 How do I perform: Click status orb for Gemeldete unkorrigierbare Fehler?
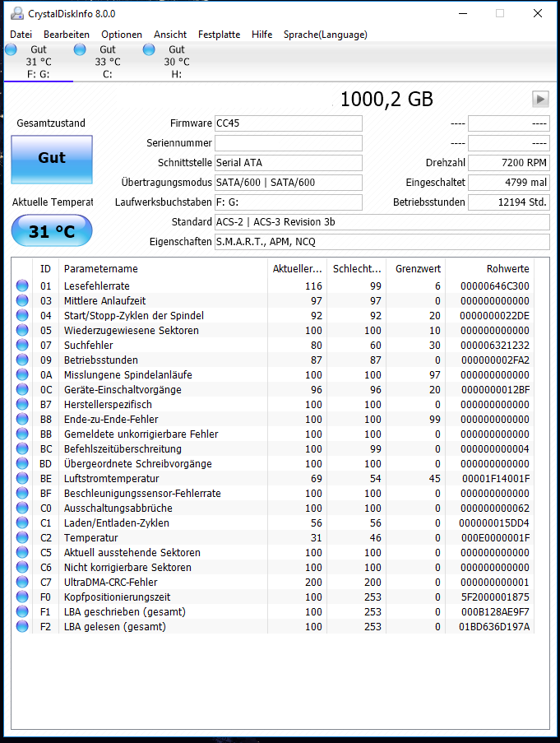tap(22, 434)
